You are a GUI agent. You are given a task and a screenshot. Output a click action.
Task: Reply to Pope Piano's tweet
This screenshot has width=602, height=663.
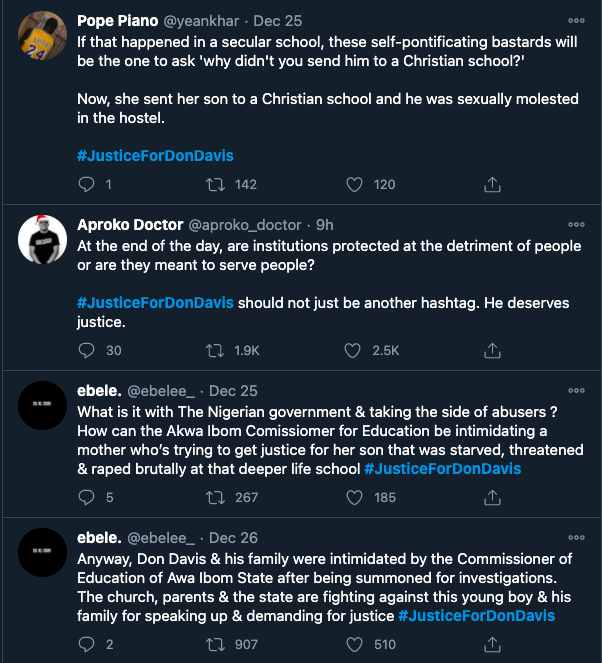(87, 184)
